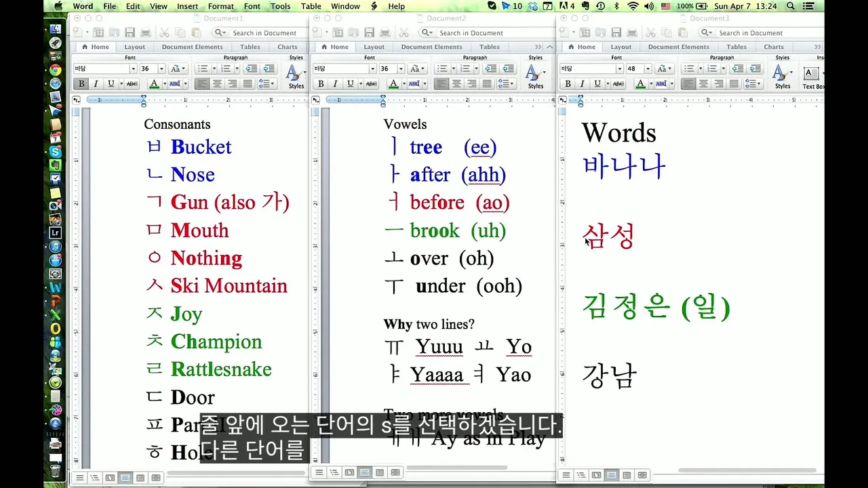
Task: Center text in Document3
Action: pyautogui.click(x=703, y=84)
